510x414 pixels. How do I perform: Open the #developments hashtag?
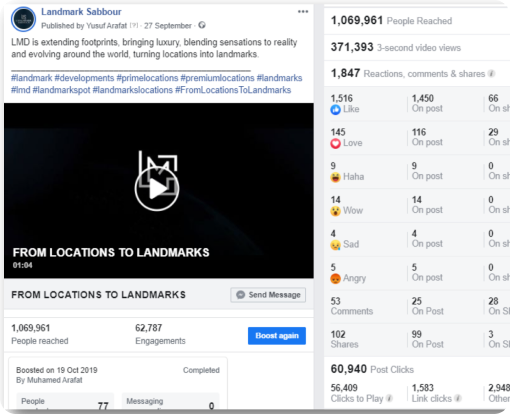[x=84, y=78]
